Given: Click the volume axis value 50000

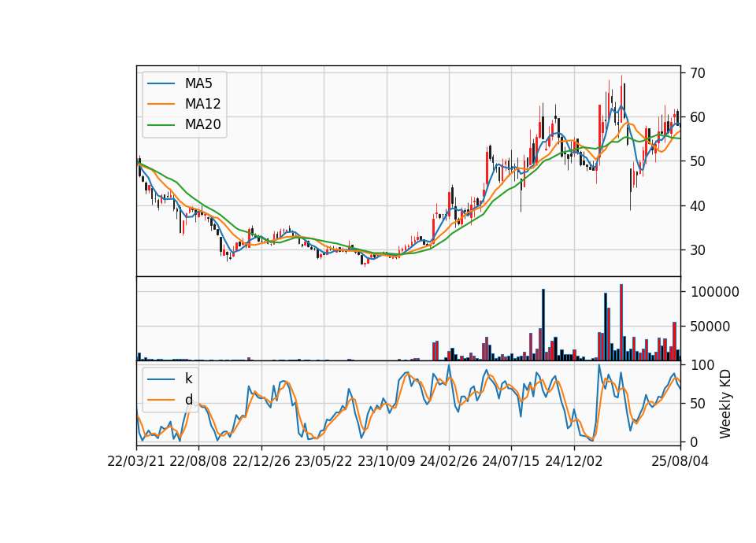Looking at the screenshot, I should [x=710, y=327].
